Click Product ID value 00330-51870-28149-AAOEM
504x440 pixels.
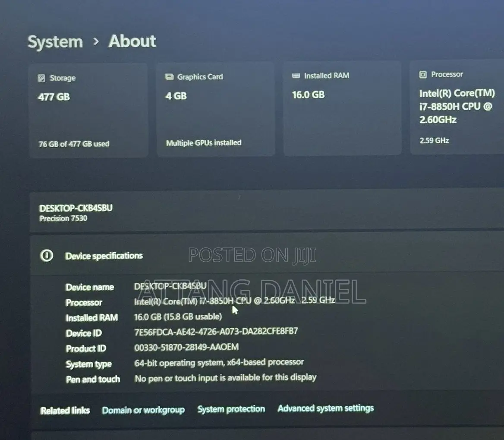tap(186, 347)
